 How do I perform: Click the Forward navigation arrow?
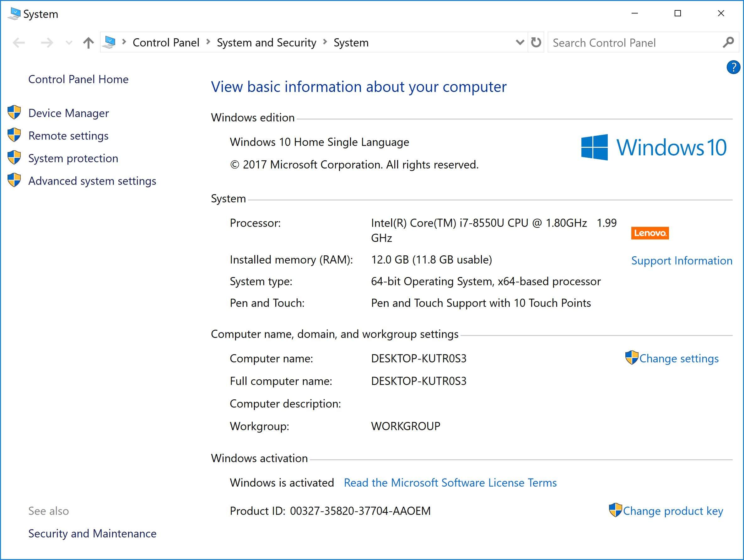pos(47,43)
